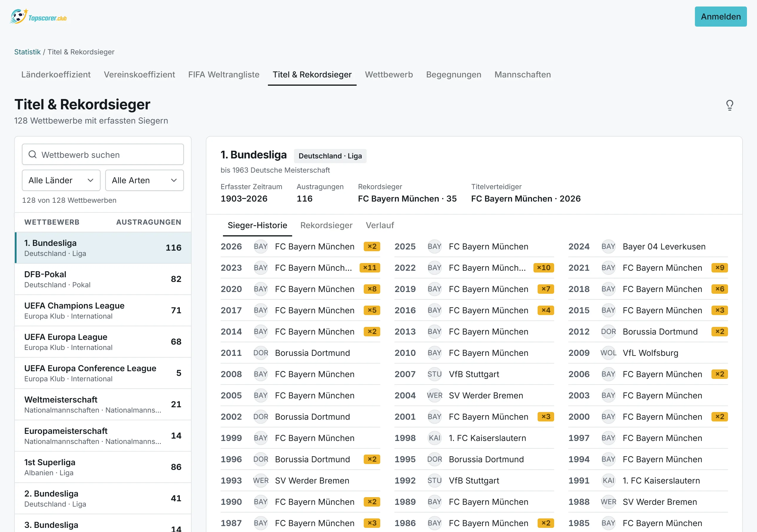Open UEFA Europa Conference League entry
This screenshot has height=532, width=757.
click(103, 373)
